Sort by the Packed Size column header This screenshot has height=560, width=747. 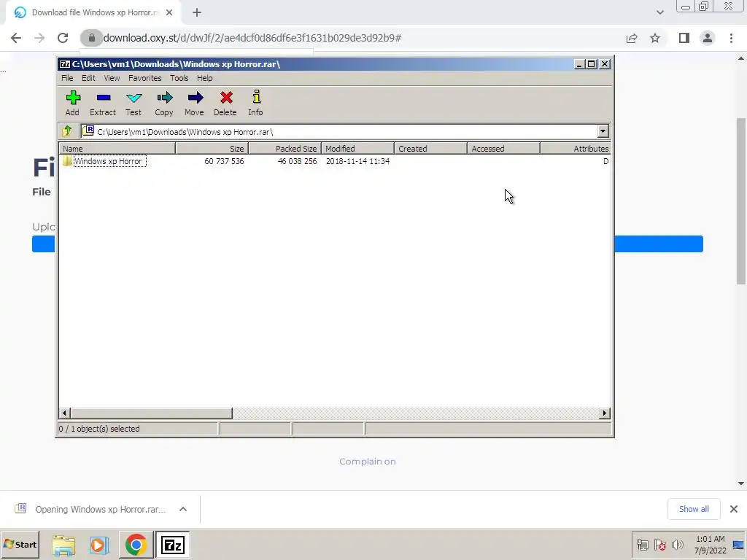[x=285, y=149]
